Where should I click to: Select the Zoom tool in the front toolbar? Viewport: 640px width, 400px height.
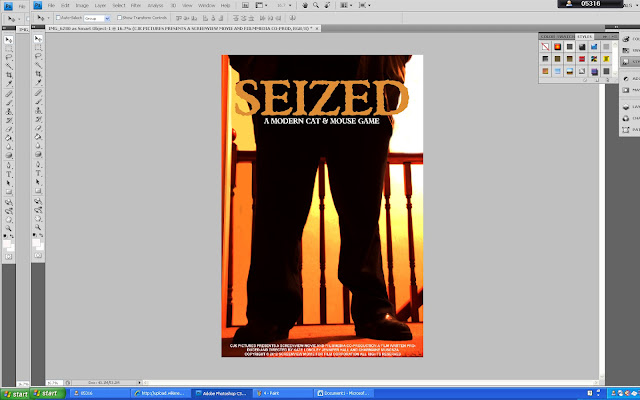38,227
